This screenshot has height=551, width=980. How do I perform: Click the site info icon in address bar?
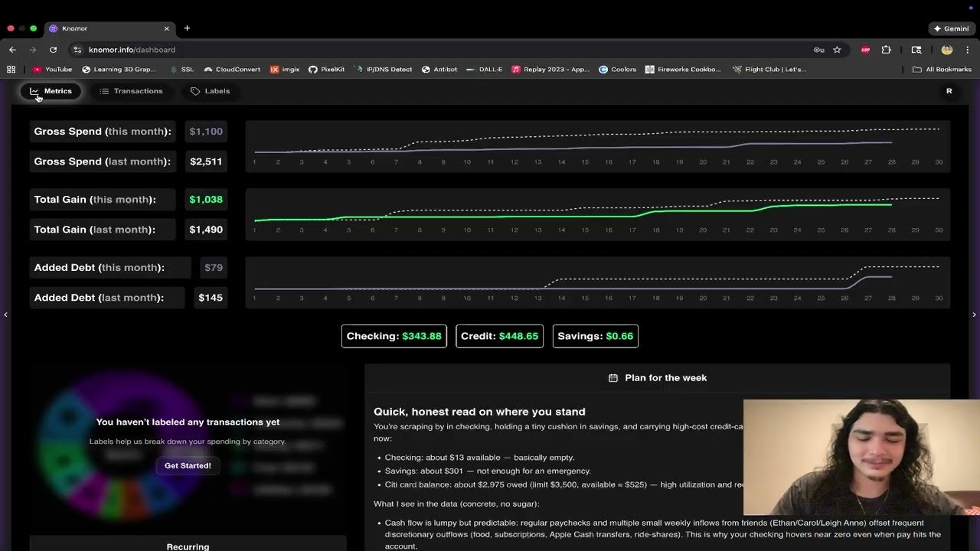[x=77, y=50]
